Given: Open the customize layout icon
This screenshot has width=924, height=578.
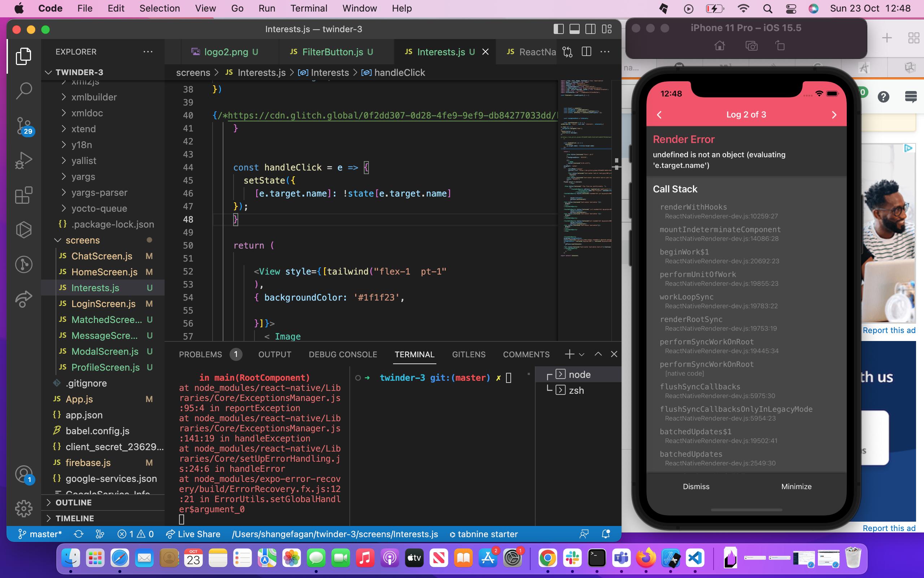Looking at the screenshot, I should [607, 29].
